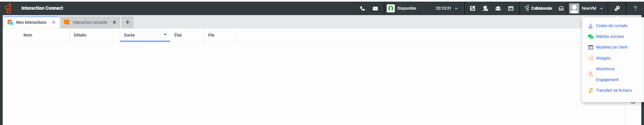This screenshot has width=644, height=125.
Task: Click the edit note pencil icon
Action: point(473,8)
